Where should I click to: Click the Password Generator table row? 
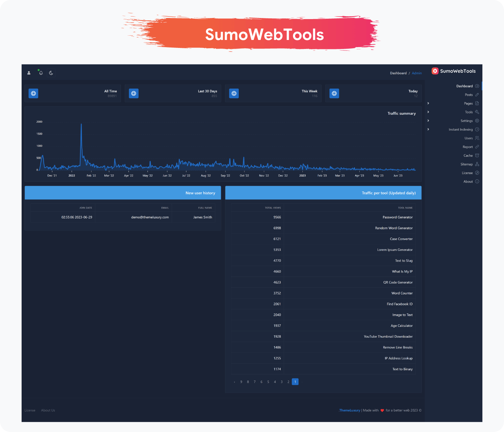(323, 217)
